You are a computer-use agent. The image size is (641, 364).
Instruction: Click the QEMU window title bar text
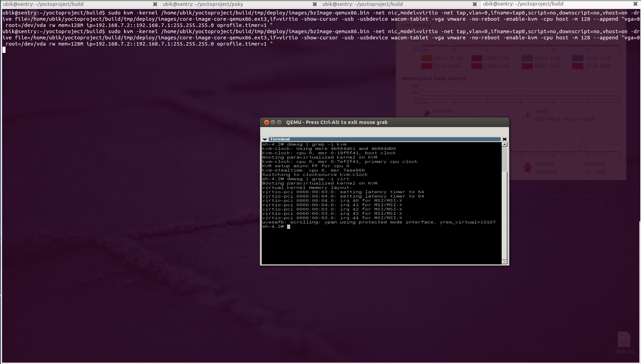337,122
